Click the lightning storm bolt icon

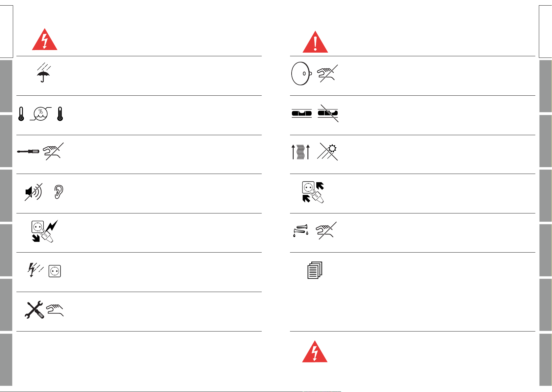coord(36,270)
